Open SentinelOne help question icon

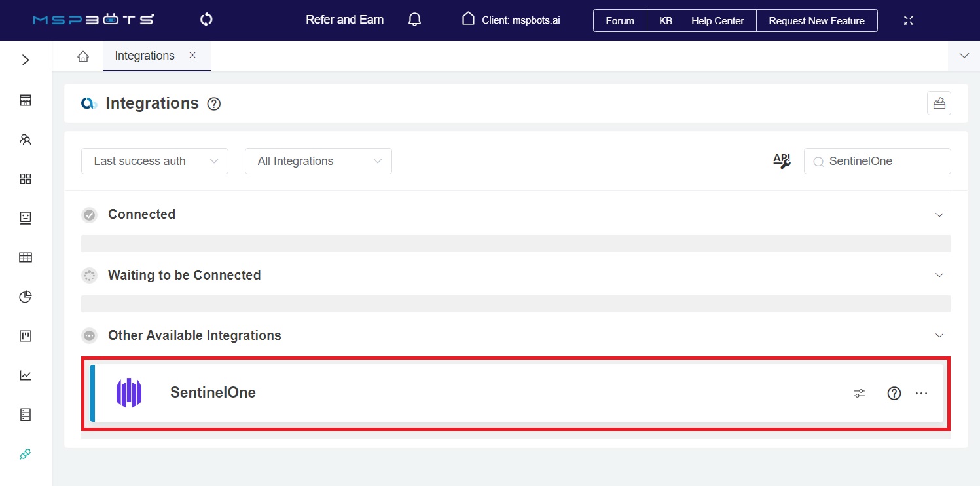(x=894, y=394)
